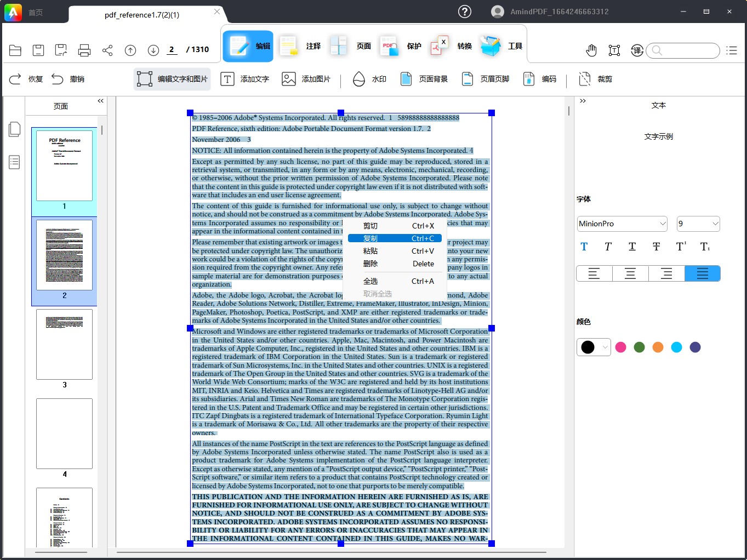The width and height of the screenshot is (747, 560).
Task: Choose the 添加文字 tool
Action: click(x=245, y=79)
